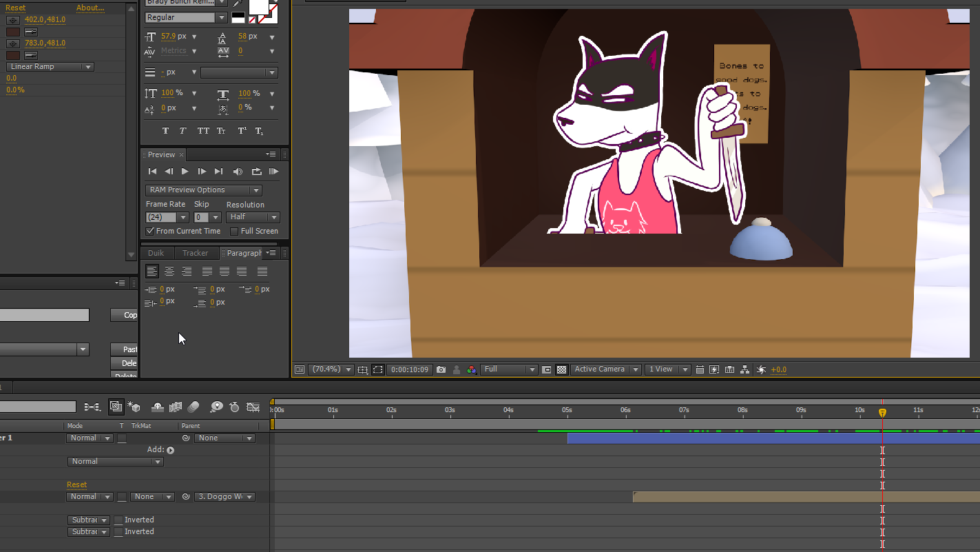Check the second Inverted mask box
The width and height of the screenshot is (980, 552).
point(118,532)
